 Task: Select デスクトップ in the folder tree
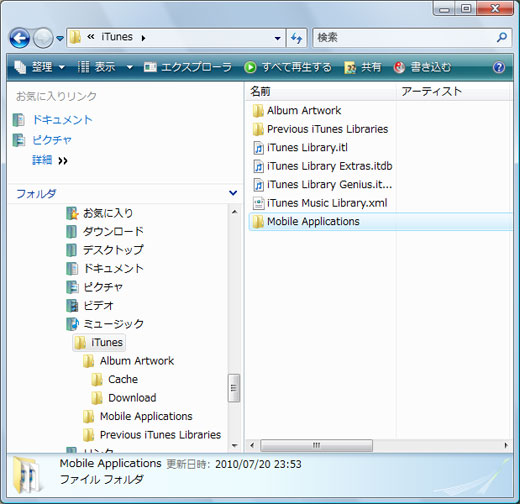click(x=105, y=250)
